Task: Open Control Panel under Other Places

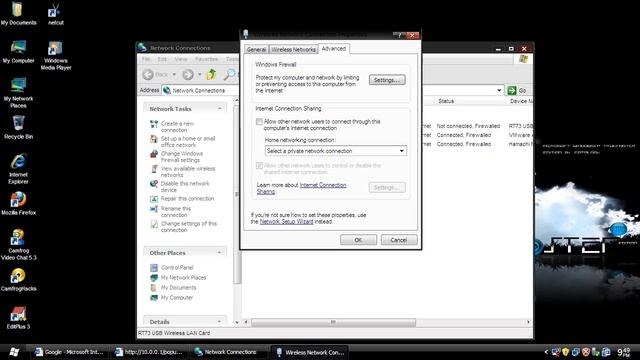Action: coord(177,267)
